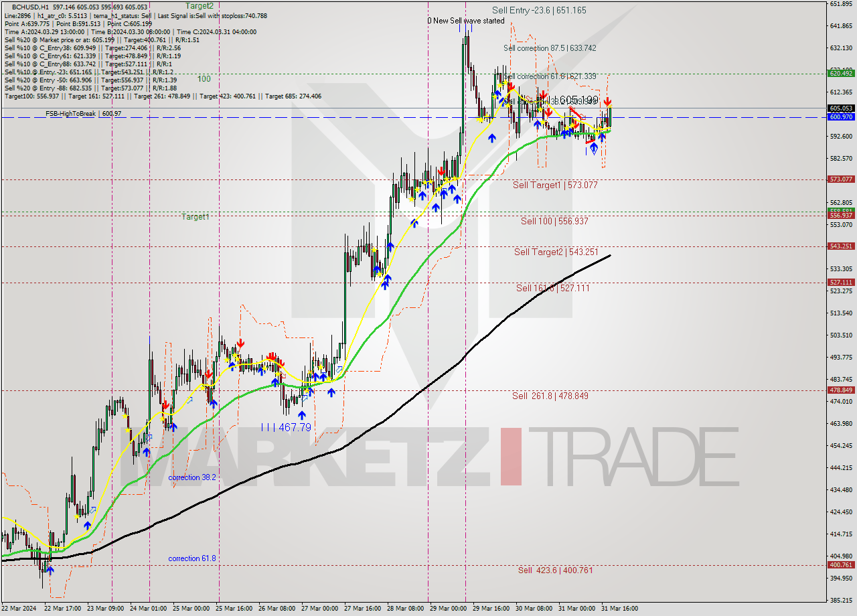Click the red 573.077 price axis tag
Screen dimensions: 857x616
click(x=841, y=179)
